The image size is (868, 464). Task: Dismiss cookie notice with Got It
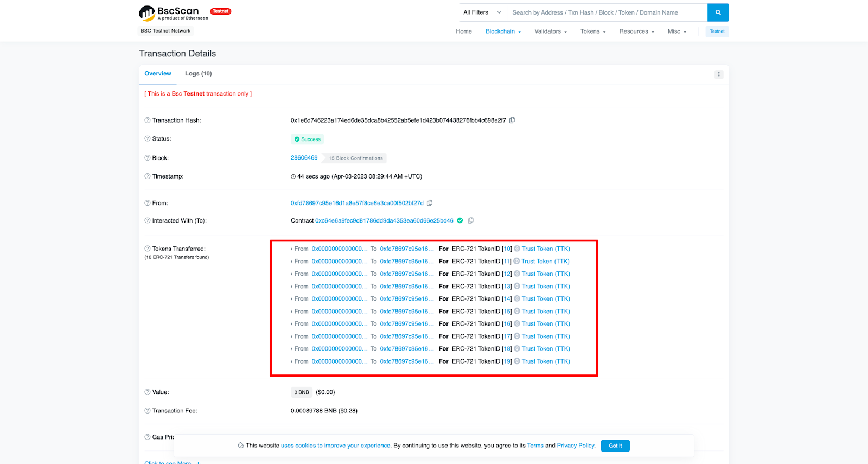615,446
